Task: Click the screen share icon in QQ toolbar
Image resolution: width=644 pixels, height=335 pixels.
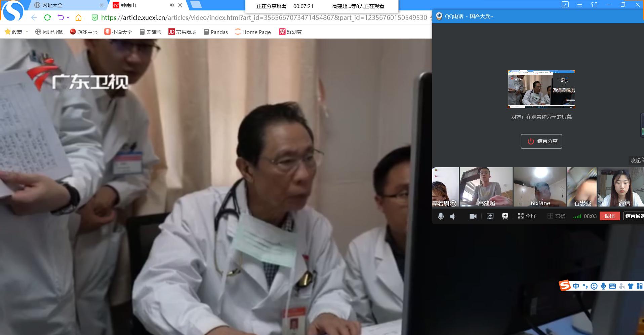Action: [490, 216]
